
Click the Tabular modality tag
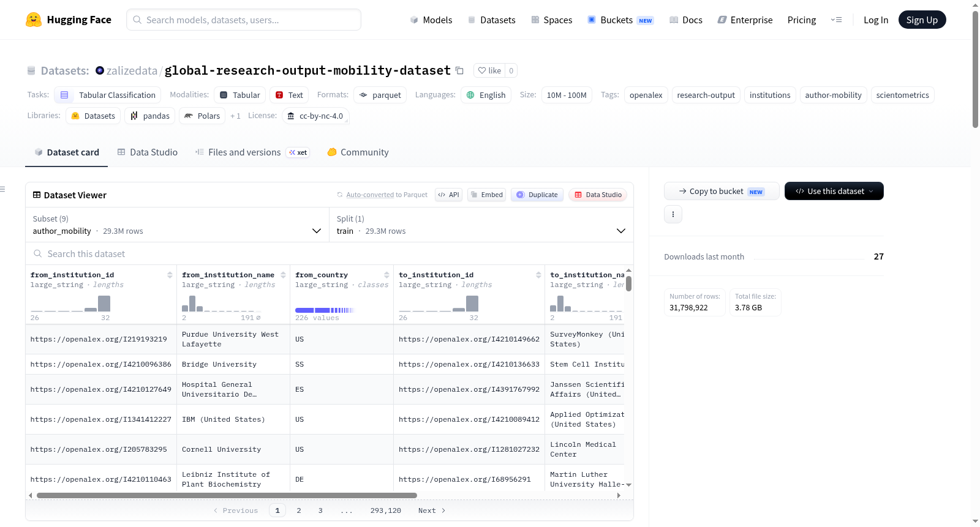coord(240,95)
